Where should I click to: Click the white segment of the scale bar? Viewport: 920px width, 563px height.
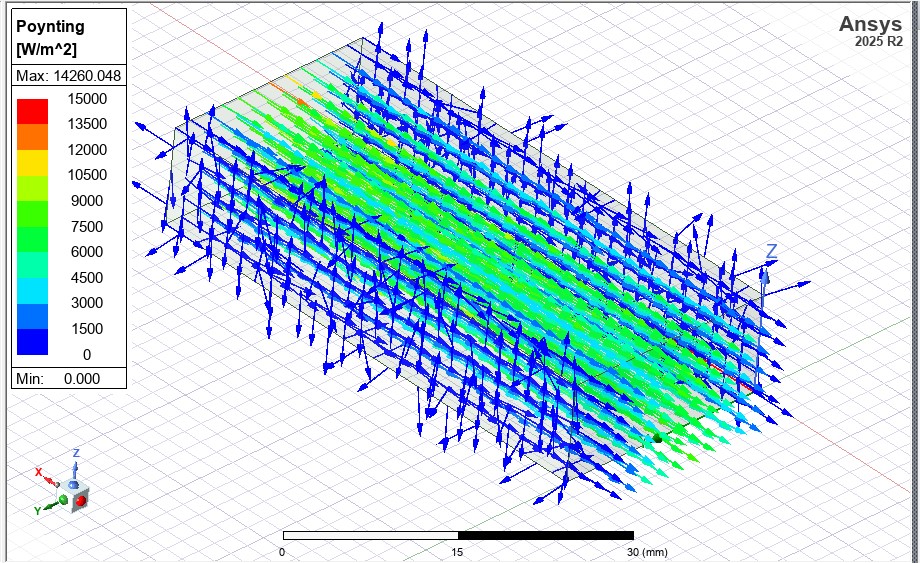[370, 536]
